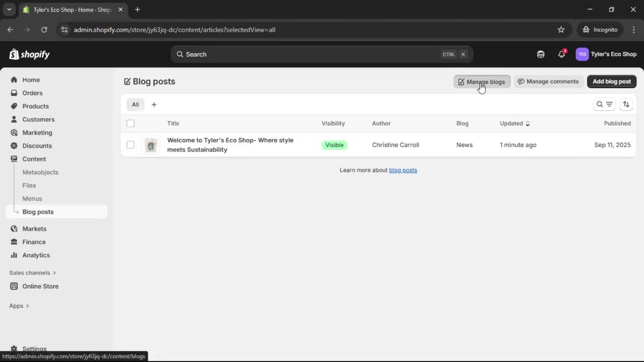Open Metaobjects in the Content menu
The width and height of the screenshot is (644, 362).
(41, 172)
